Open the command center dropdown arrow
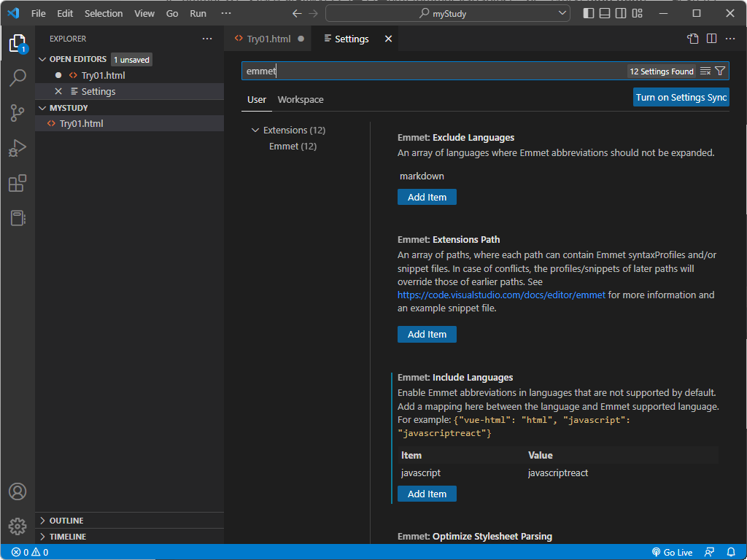This screenshot has height=560, width=747. (562, 13)
